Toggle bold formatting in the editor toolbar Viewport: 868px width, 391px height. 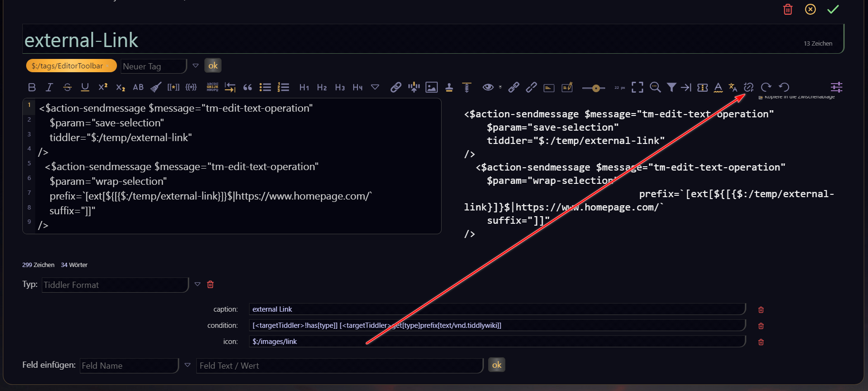[x=32, y=87]
